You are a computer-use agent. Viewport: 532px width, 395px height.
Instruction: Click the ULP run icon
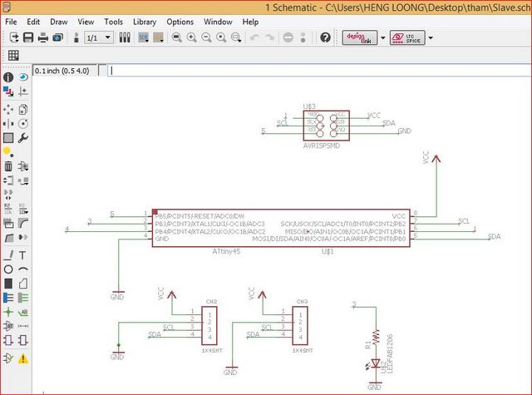pyautogui.click(x=159, y=37)
